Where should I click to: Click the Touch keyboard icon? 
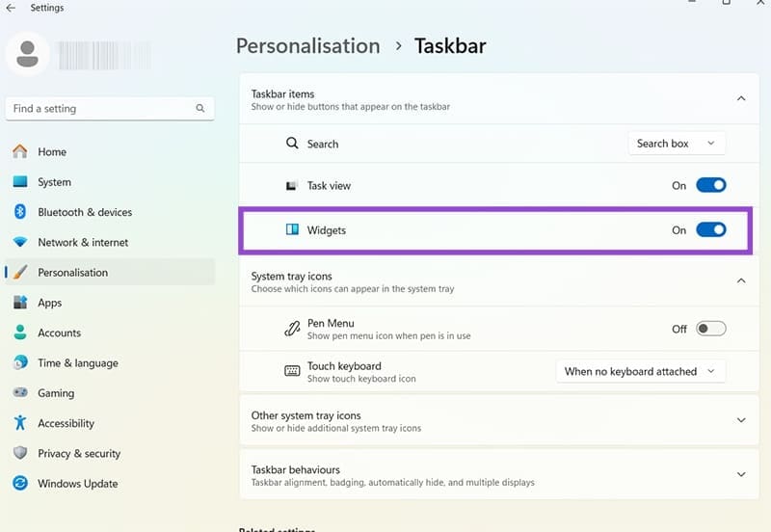click(x=292, y=371)
